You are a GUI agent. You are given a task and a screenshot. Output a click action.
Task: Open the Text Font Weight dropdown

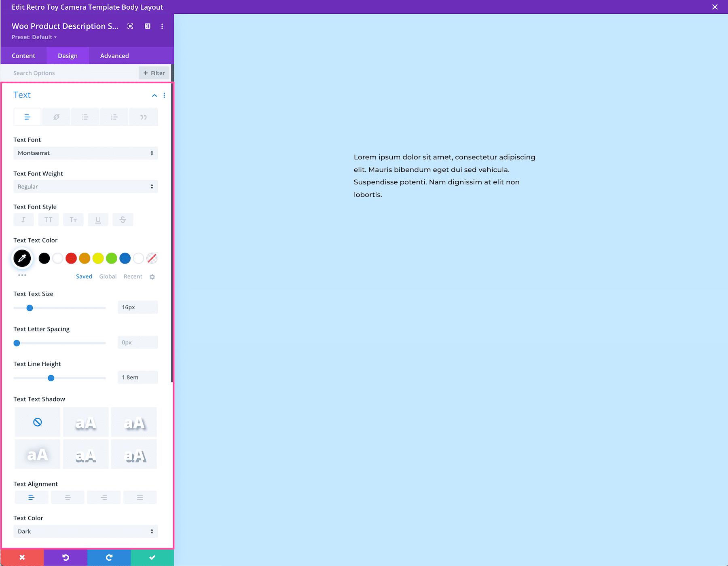85,186
